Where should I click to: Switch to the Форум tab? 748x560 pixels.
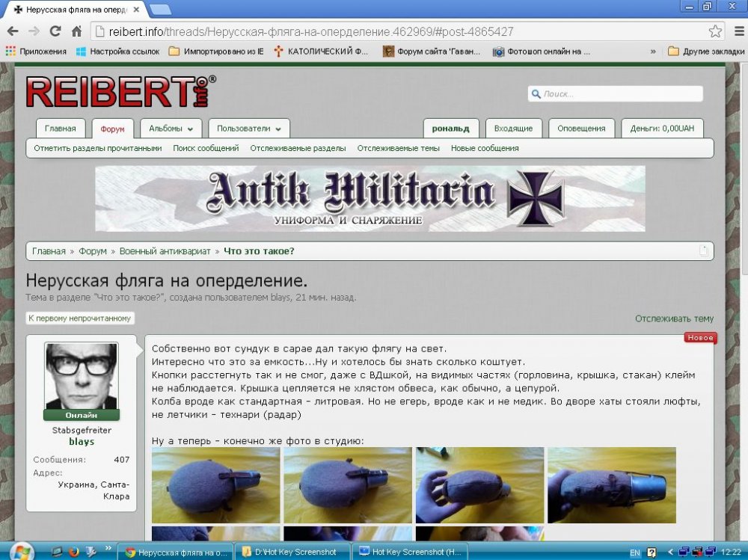pyautogui.click(x=113, y=129)
